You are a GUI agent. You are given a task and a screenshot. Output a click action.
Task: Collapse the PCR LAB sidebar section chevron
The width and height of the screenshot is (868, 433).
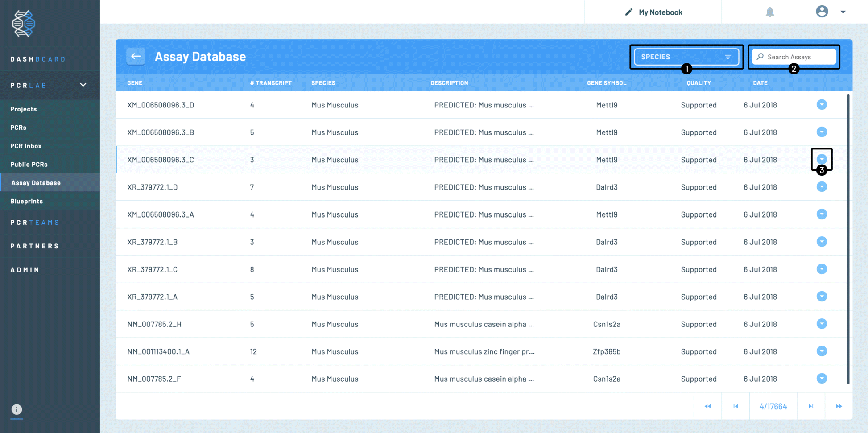[x=83, y=85]
